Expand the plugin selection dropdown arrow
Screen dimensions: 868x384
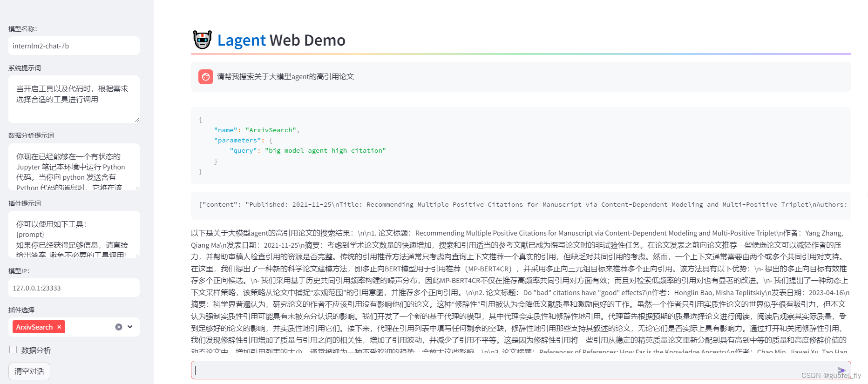click(130, 327)
